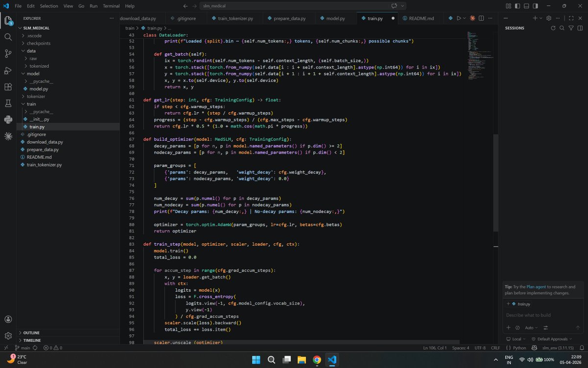Open the File menu
Screen dimensions: 588x368
[18, 6]
